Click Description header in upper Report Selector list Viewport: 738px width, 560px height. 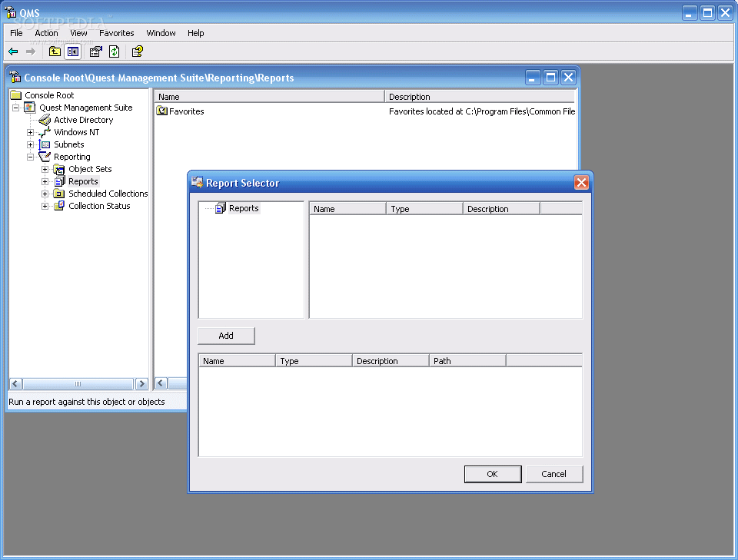501,208
